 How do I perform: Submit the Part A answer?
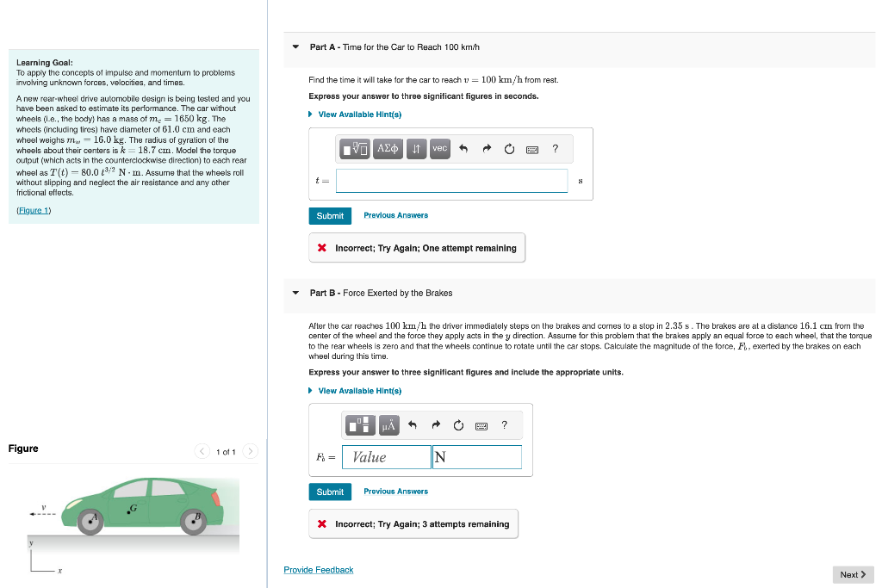click(x=330, y=216)
